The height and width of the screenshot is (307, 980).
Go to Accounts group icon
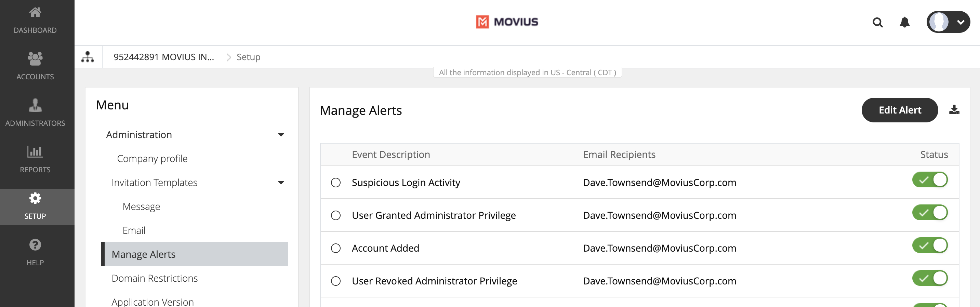coord(35,58)
